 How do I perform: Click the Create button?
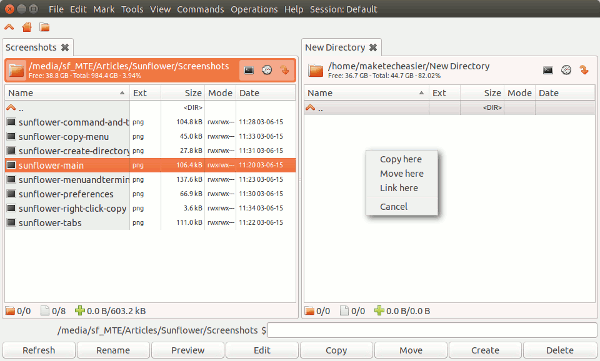(x=485, y=350)
